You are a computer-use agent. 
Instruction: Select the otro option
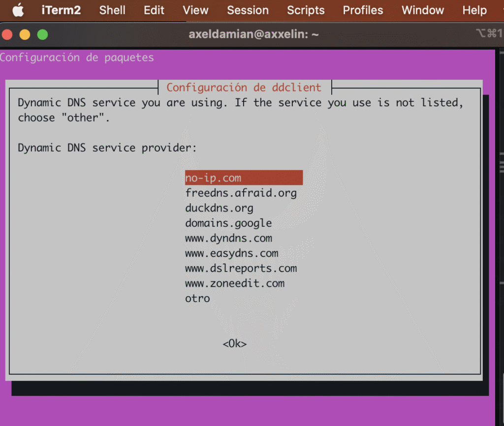tap(197, 299)
